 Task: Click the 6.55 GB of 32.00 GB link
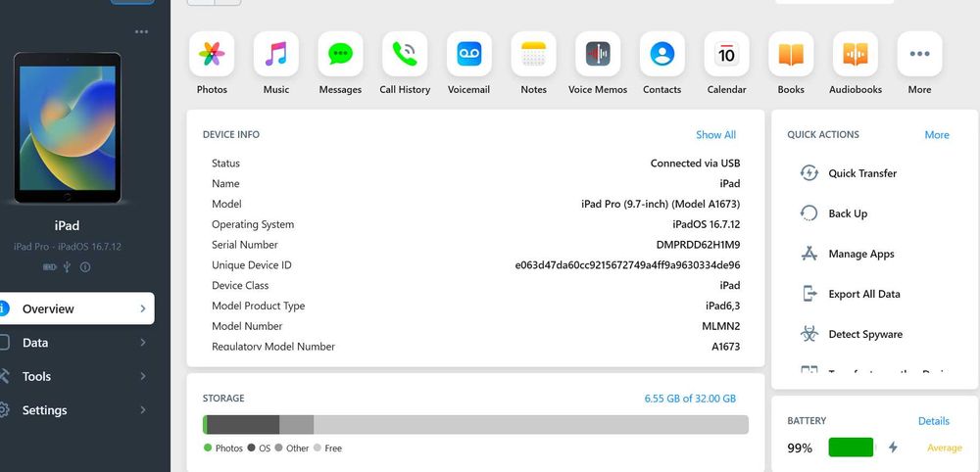click(690, 398)
